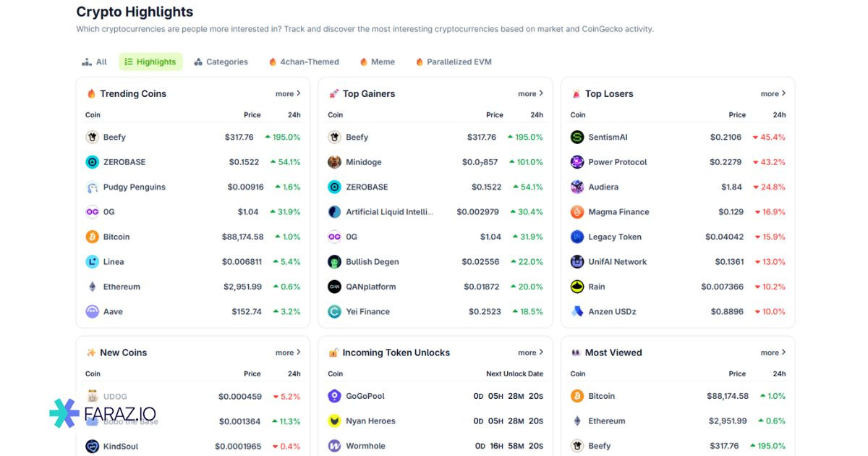Click the Magma Finance coin icon
The image size is (868, 456).
(576, 212)
